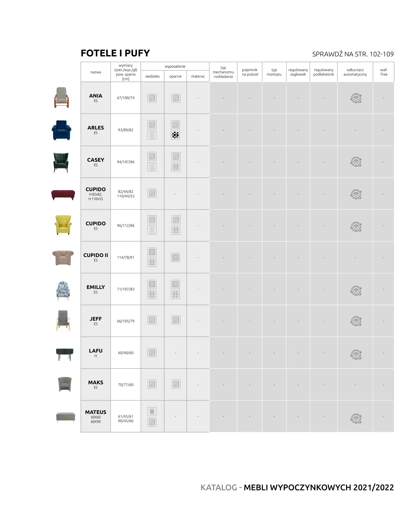Click the 'FOTELE I PUFY' heading
The height and width of the screenshot is (509, 420).
tap(115, 53)
